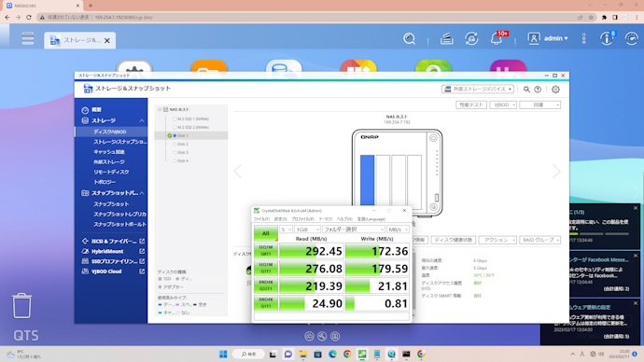Open the admin user menu

pos(548,38)
